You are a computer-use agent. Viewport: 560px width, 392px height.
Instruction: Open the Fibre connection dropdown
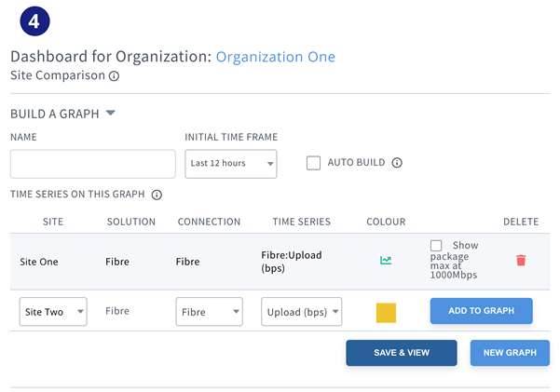click(x=210, y=312)
